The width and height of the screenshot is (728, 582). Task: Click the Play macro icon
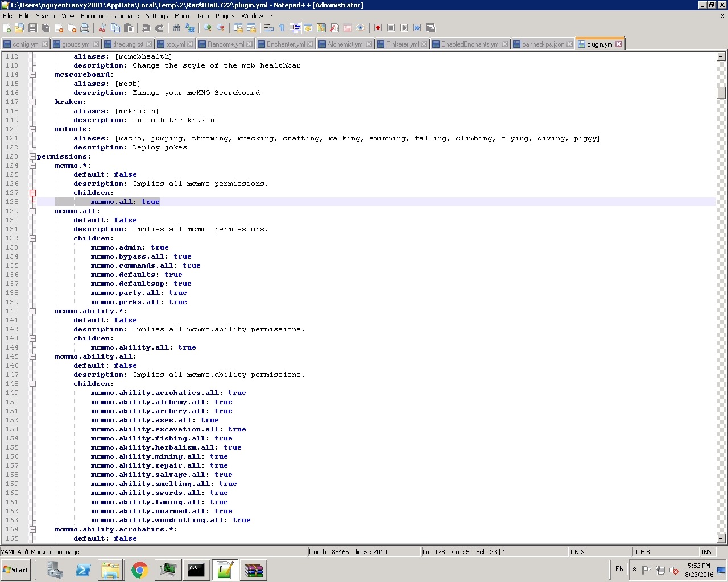point(404,28)
